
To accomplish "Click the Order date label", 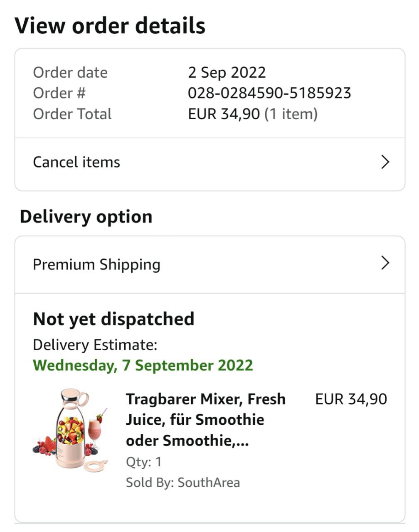I will (x=70, y=73).
